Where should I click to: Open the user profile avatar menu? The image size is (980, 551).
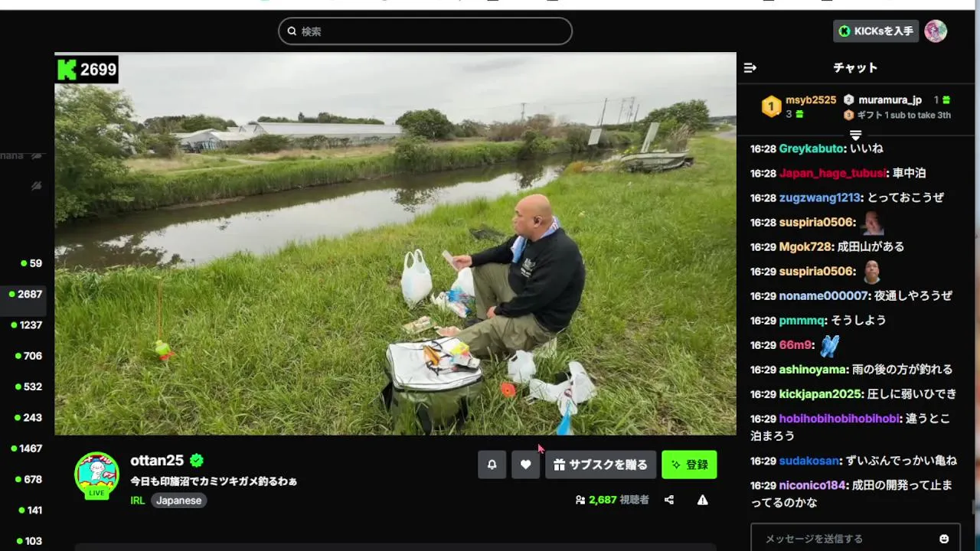(936, 31)
